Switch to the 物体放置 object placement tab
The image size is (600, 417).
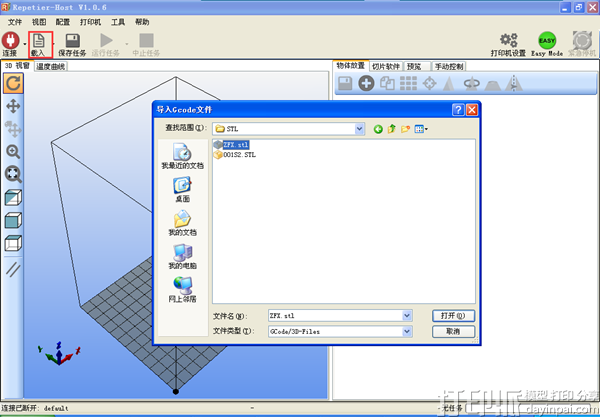click(x=351, y=66)
